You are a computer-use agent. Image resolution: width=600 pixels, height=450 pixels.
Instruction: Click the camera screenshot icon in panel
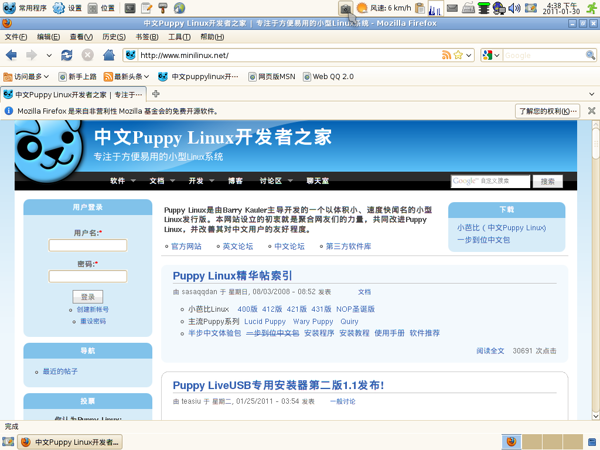(346, 8)
